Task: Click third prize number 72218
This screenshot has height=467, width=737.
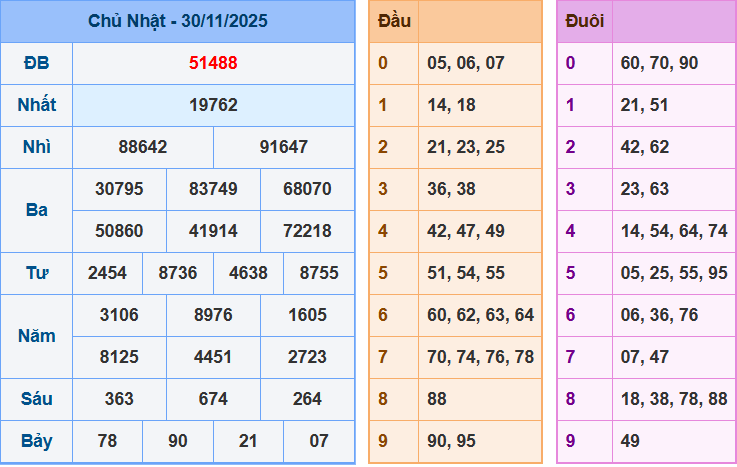Action: pos(307,231)
